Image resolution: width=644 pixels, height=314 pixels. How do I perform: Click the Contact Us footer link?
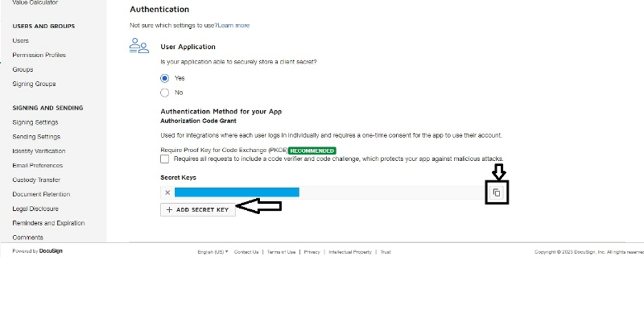246,252
